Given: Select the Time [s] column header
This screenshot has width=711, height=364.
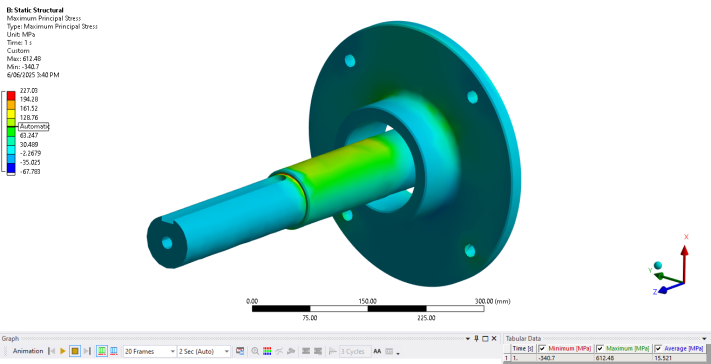Looking at the screenshot, I should (x=523, y=349).
